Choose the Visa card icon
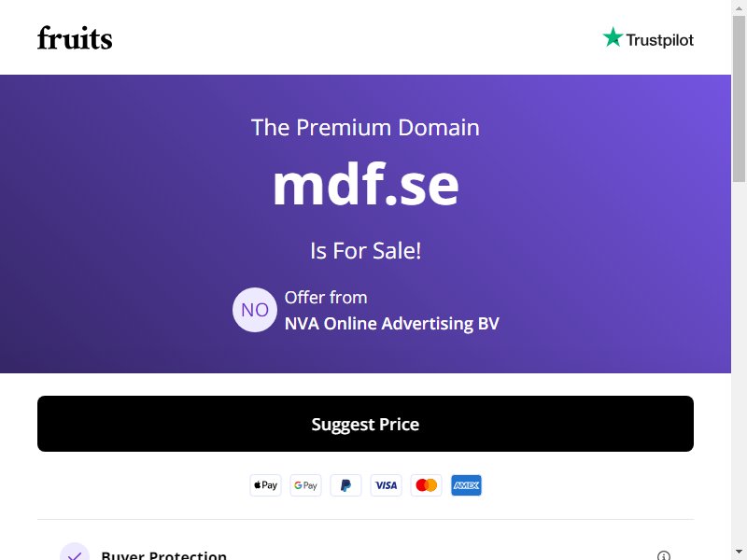The width and height of the screenshot is (747, 560). [386, 485]
